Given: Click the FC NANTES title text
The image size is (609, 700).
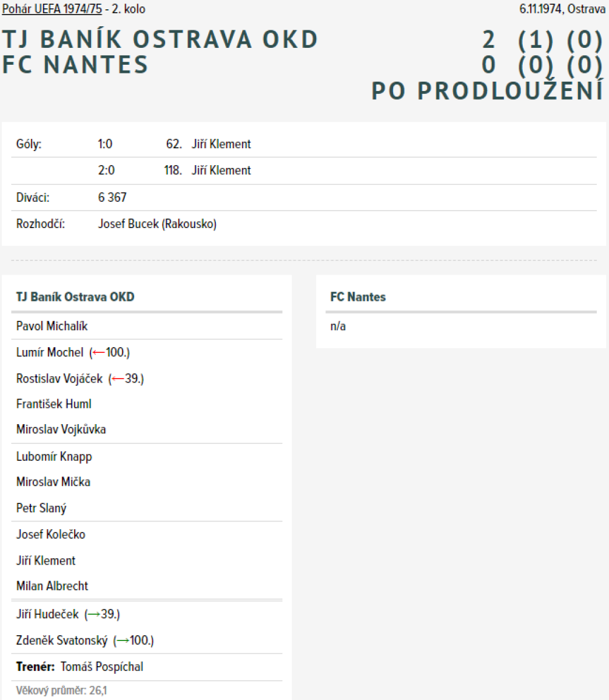Looking at the screenshot, I should pyautogui.click(x=75, y=64).
